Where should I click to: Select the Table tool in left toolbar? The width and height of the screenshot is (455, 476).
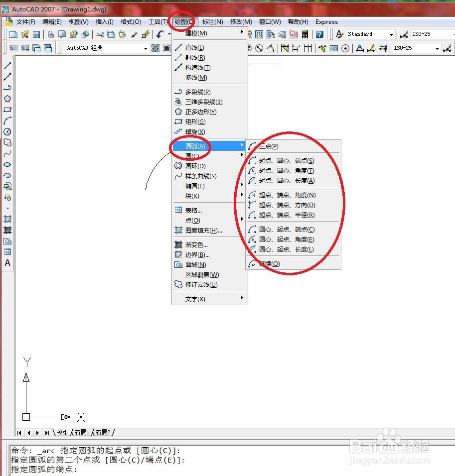7,252
